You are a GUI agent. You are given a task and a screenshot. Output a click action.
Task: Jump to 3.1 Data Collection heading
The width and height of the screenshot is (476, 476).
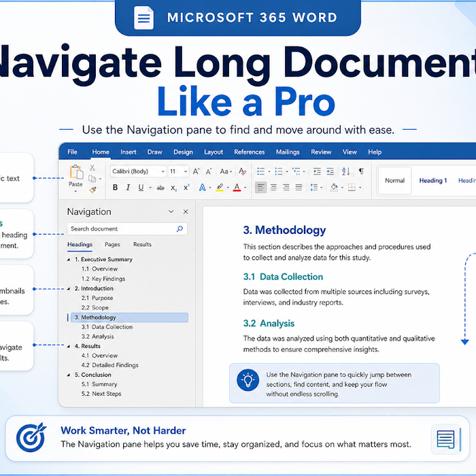[x=107, y=327]
